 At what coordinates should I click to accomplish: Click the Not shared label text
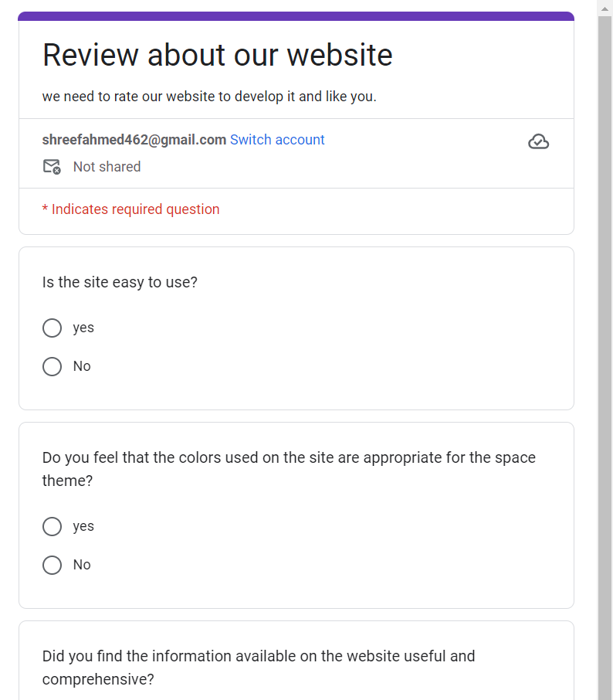(x=107, y=167)
